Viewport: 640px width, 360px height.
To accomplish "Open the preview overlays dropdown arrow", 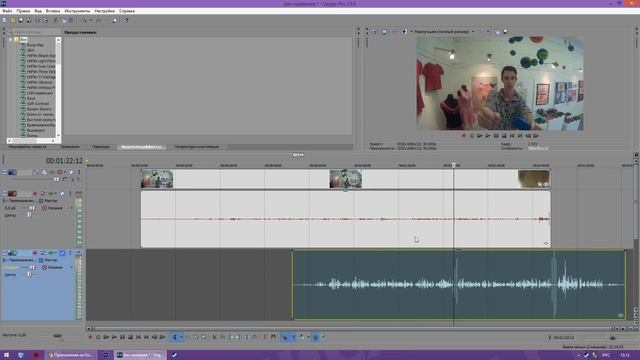I will 488,31.
